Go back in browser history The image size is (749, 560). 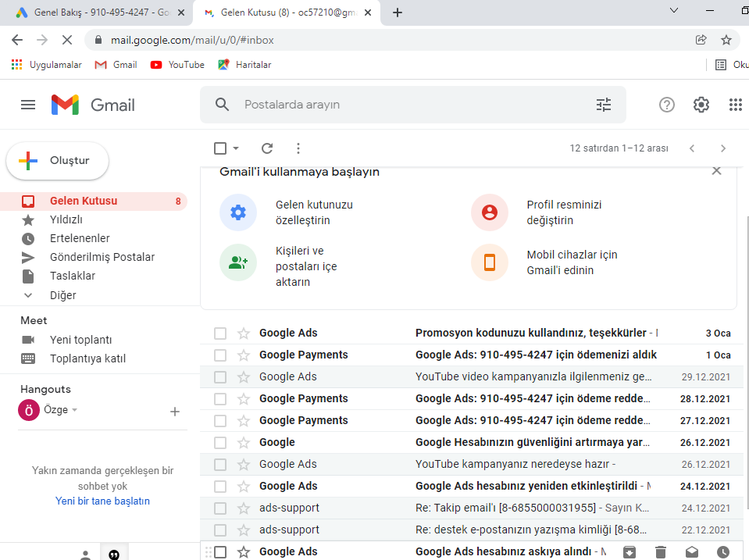click(17, 40)
